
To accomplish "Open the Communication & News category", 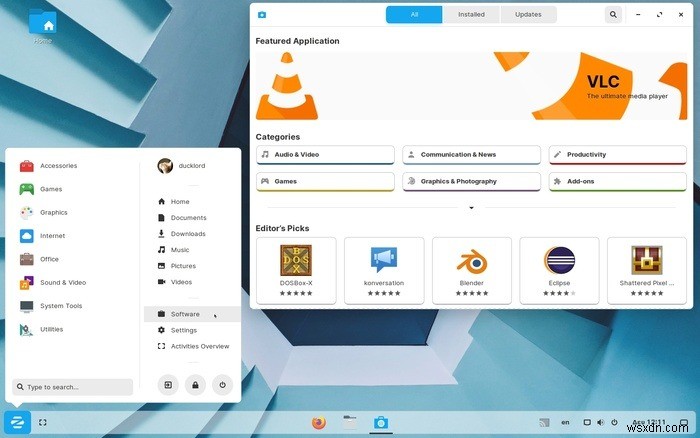I will 471,155.
